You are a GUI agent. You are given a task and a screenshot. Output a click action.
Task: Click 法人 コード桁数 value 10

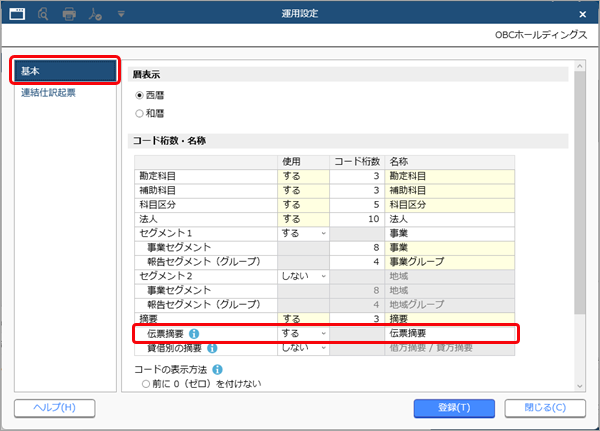pyautogui.click(x=357, y=219)
